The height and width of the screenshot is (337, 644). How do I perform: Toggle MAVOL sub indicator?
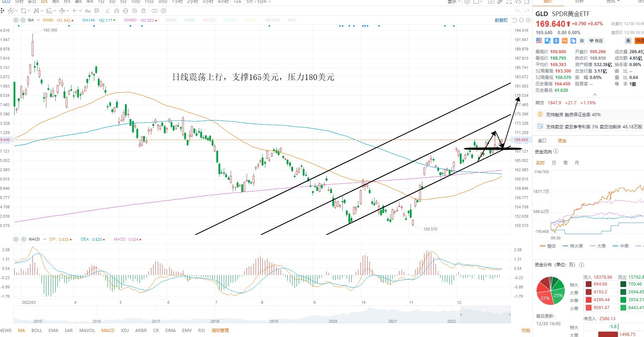coord(87,331)
